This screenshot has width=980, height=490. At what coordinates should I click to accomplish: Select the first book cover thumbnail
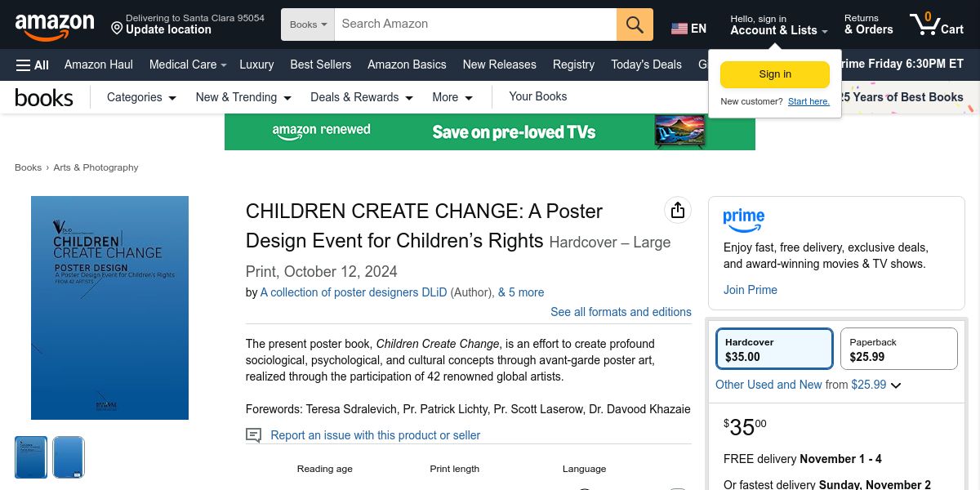click(x=31, y=457)
